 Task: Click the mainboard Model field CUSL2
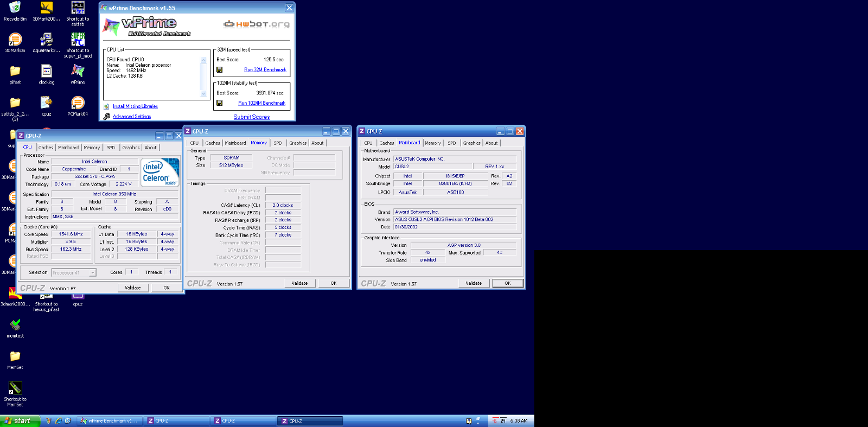pyautogui.click(x=432, y=167)
